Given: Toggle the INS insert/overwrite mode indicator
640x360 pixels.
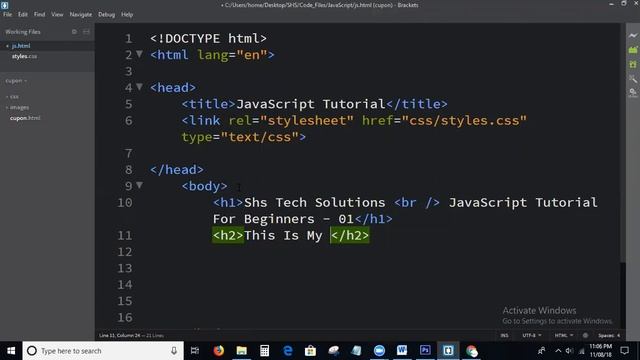Looking at the screenshot, I should click(x=504, y=336).
